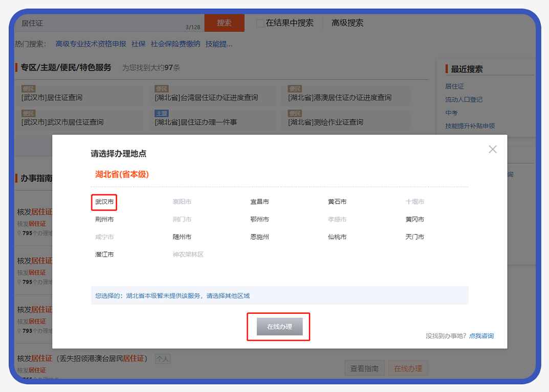
Task: Click the 在线办理 button in dialog
Action: pos(279,327)
